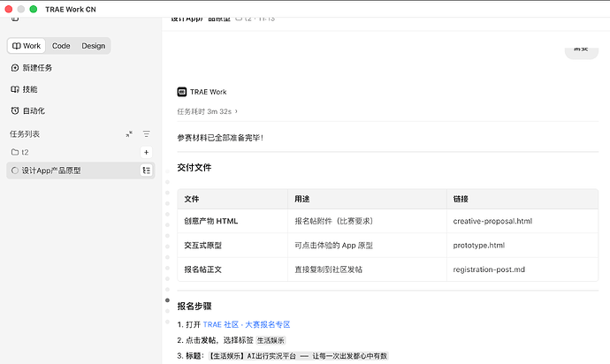Click the t2 folder icon

click(x=15, y=152)
